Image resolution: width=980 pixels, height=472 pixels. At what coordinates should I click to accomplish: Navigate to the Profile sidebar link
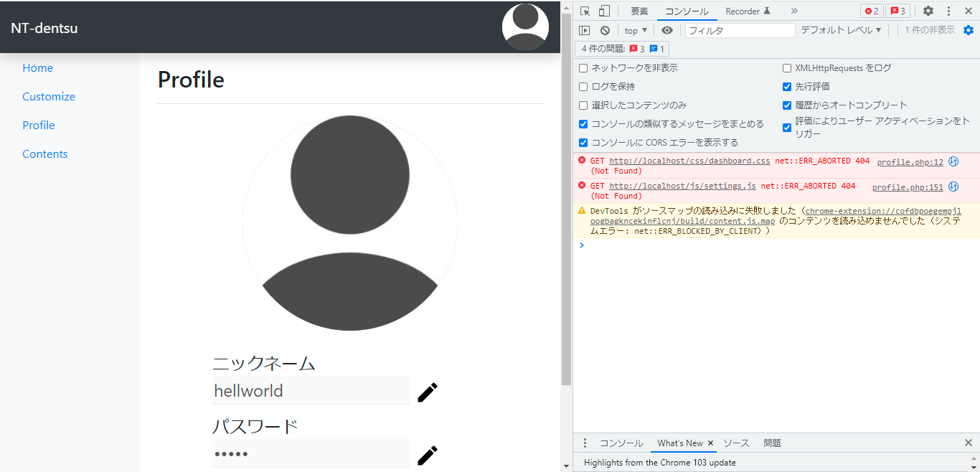coord(38,125)
